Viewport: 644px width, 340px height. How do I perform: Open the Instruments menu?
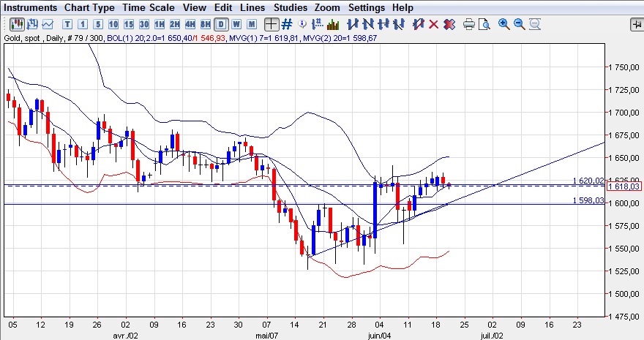[31, 7]
